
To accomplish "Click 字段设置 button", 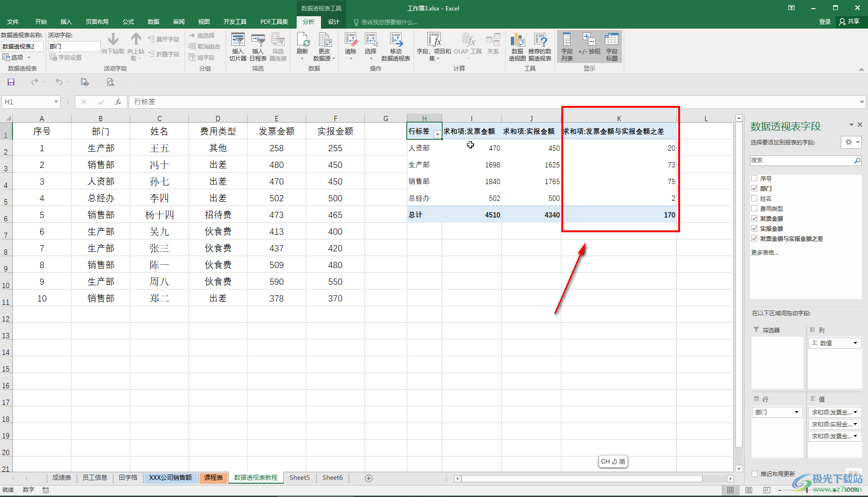I will pyautogui.click(x=66, y=57).
